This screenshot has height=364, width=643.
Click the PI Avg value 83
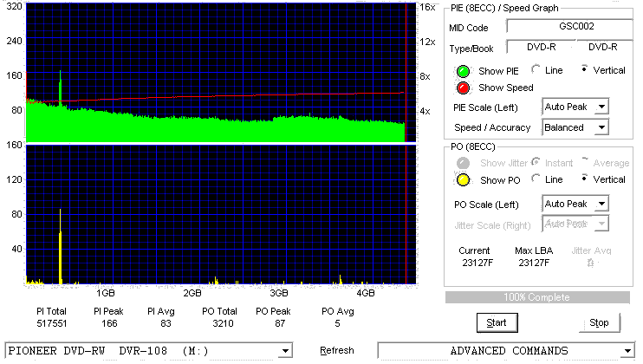(x=166, y=323)
